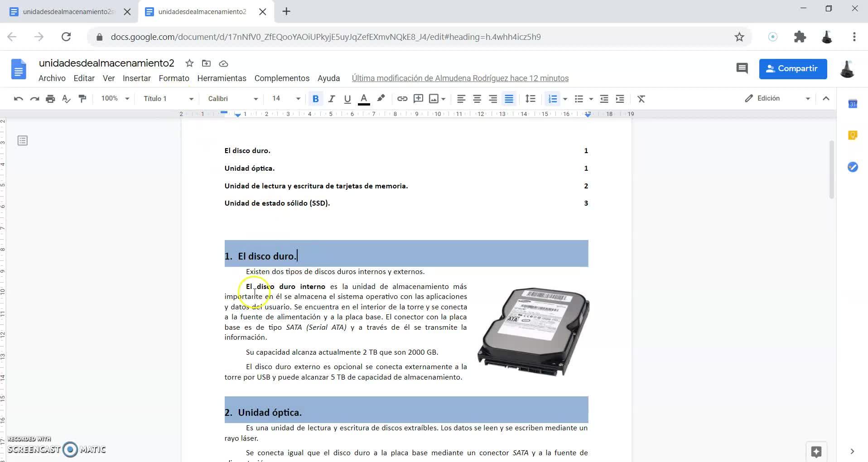Toggle numbered list
Viewport: 868px width, 462px height.
coord(552,99)
